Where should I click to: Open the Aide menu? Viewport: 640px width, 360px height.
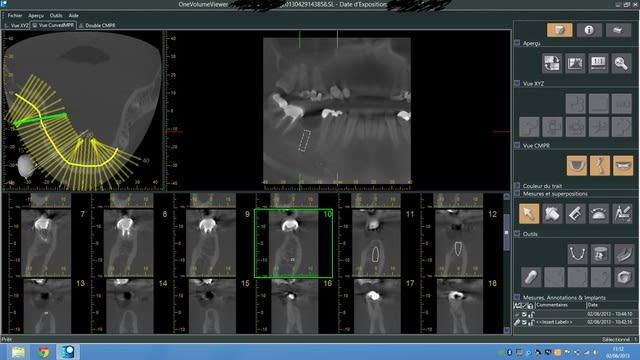click(x=73, y=16)
